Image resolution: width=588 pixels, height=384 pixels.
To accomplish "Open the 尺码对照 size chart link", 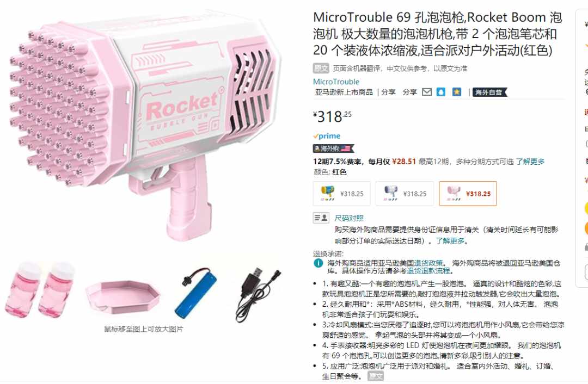I will 349,218.
